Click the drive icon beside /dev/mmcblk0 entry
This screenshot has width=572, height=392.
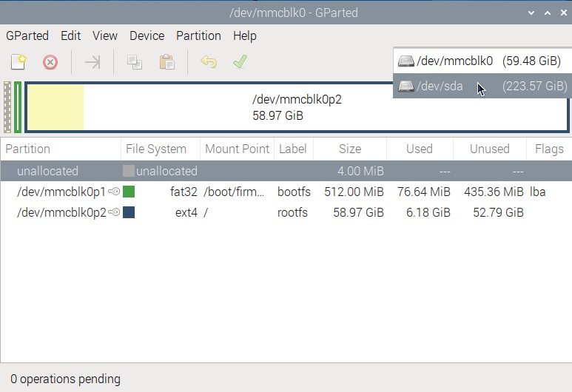pos(406,61)
